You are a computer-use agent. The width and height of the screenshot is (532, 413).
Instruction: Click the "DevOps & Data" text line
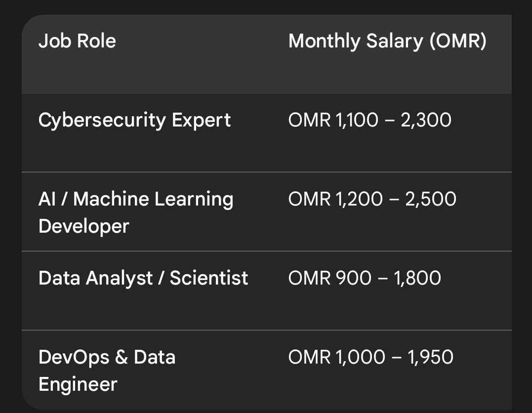coord(107,357)
